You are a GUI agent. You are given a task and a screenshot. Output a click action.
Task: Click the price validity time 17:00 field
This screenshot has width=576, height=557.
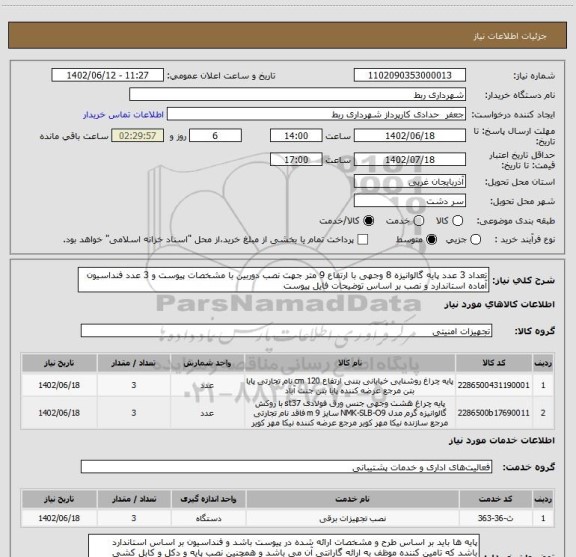coord(296,159)
